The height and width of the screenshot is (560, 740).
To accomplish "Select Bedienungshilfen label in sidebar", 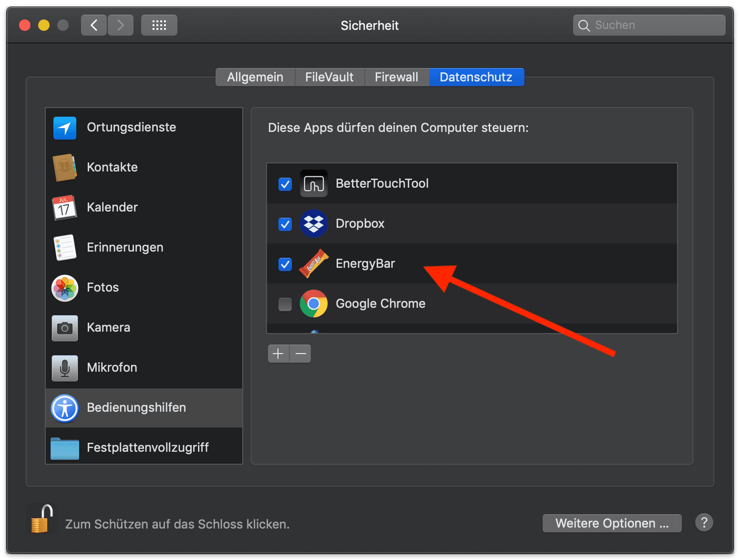I will (137, 407).
